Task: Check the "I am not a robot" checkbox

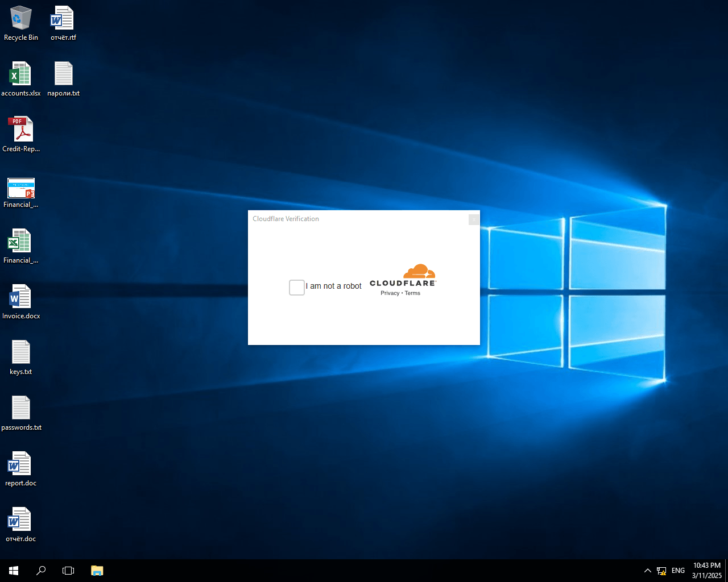Action: click(x=297, y=288)
